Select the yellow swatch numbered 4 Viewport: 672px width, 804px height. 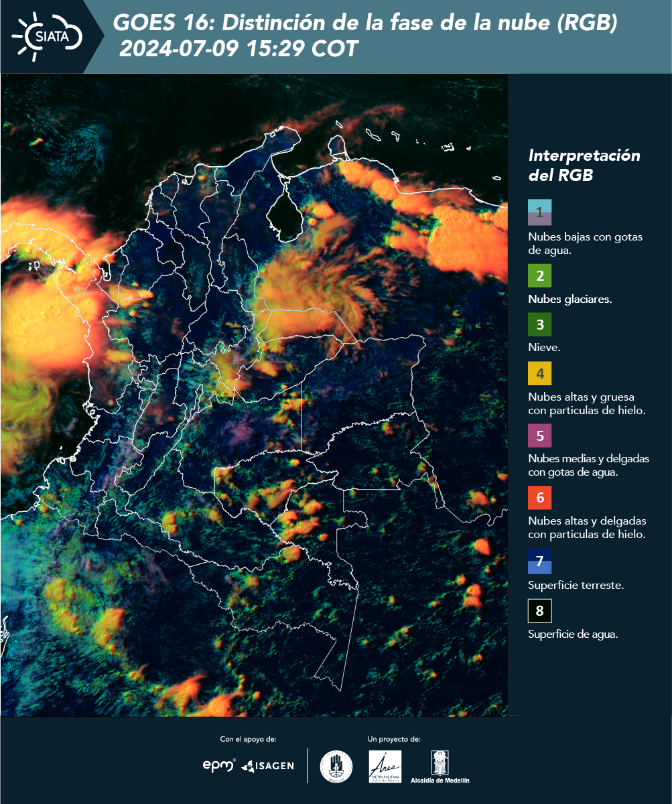[539, 373]
